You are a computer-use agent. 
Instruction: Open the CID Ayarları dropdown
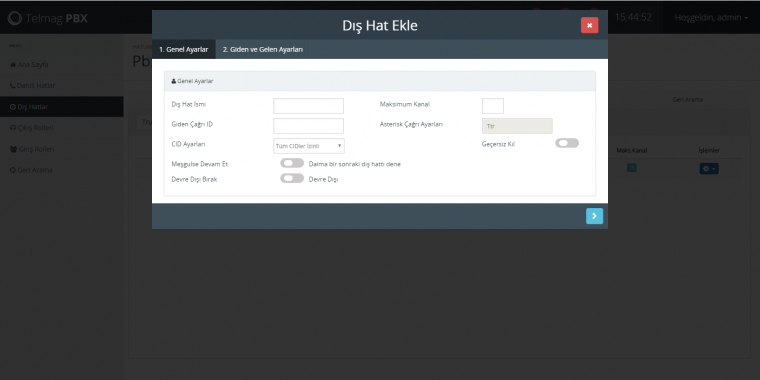click(x=309, y=145)
